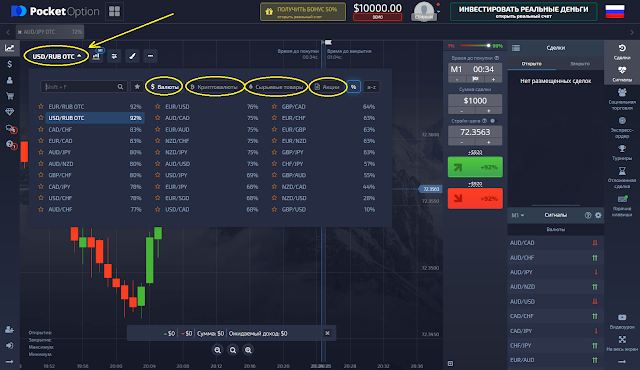Toggle favorite star for GBP/CAD
Screen dimensions: 640x370
(x=274, y=106)
